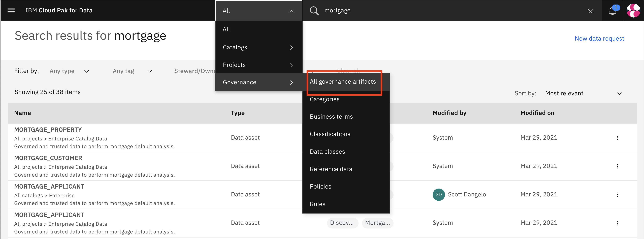Select Policies option
The image size is (644, 239).
346,187
